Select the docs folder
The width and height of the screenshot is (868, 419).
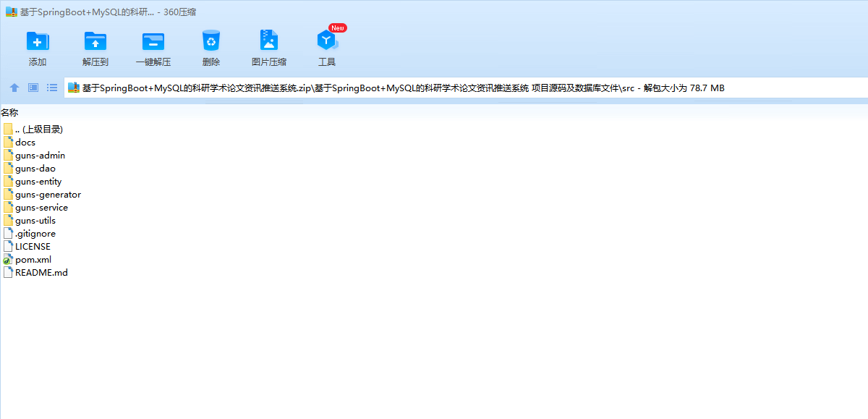click(19, 142)
